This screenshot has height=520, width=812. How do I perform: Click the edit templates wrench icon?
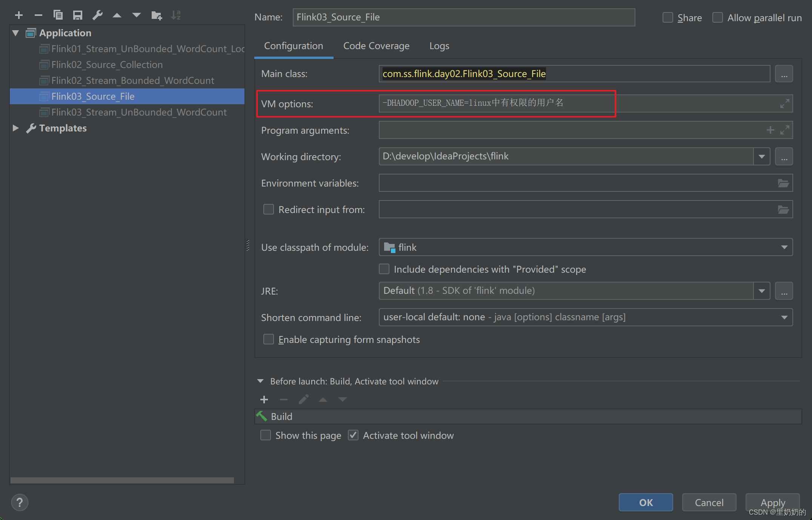pyautogui.click(x=97, y=15)
